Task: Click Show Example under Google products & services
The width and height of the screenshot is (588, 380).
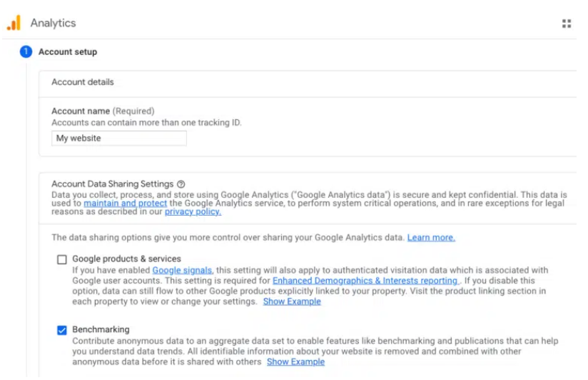Action: click(292, 301)
